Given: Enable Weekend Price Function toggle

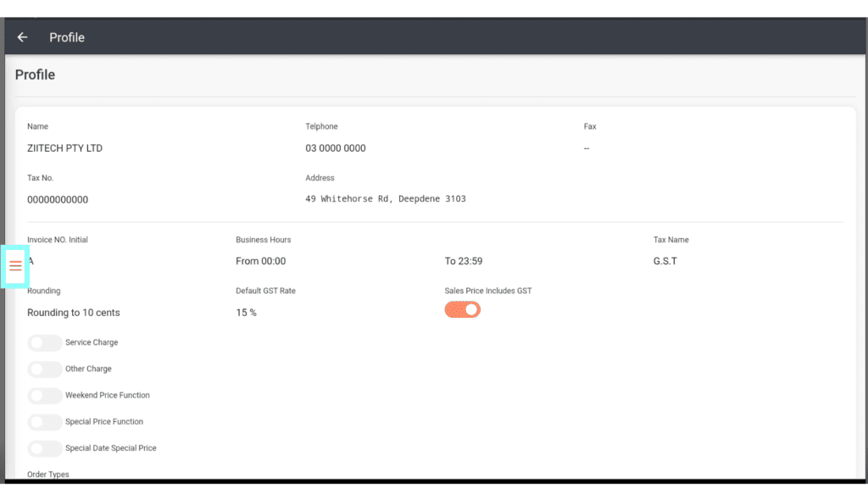Looking at the screenshot, I should [44, 396].
